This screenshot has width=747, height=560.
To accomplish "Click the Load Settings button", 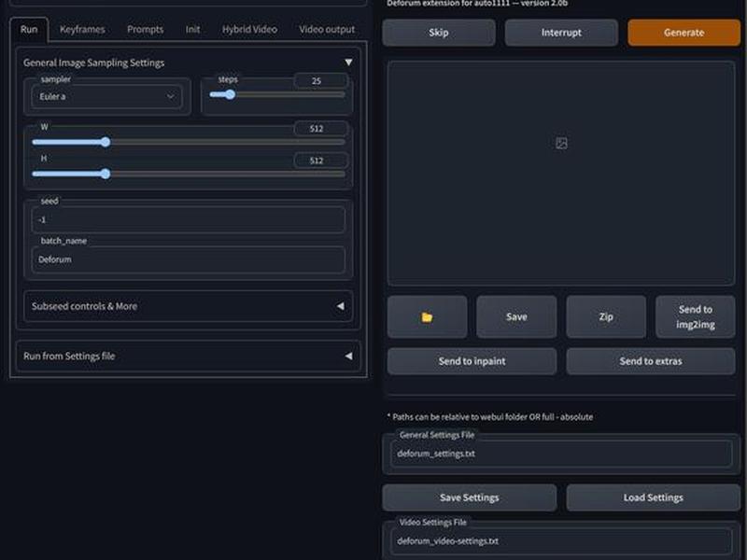I will [x=653, y=497].
